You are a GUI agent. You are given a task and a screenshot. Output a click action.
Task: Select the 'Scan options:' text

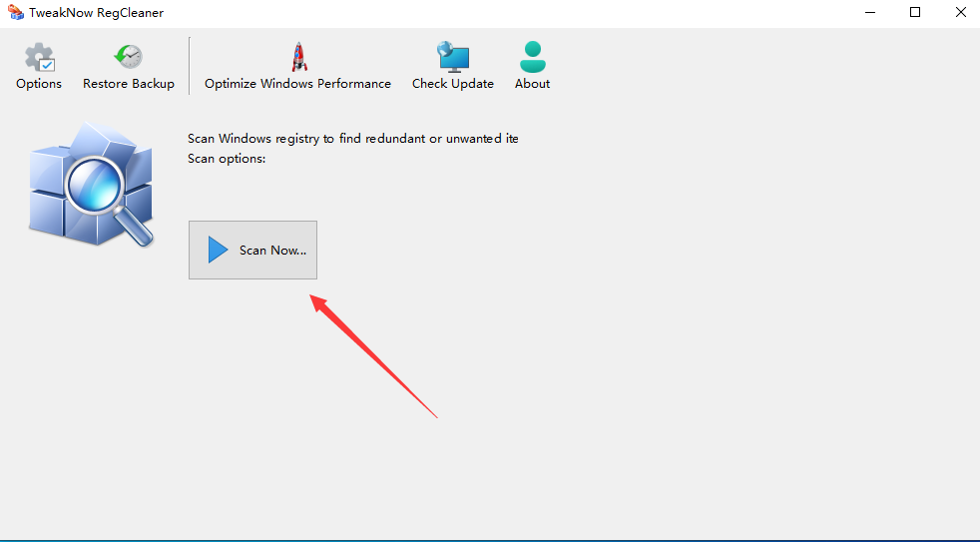[x=227, y=159]
